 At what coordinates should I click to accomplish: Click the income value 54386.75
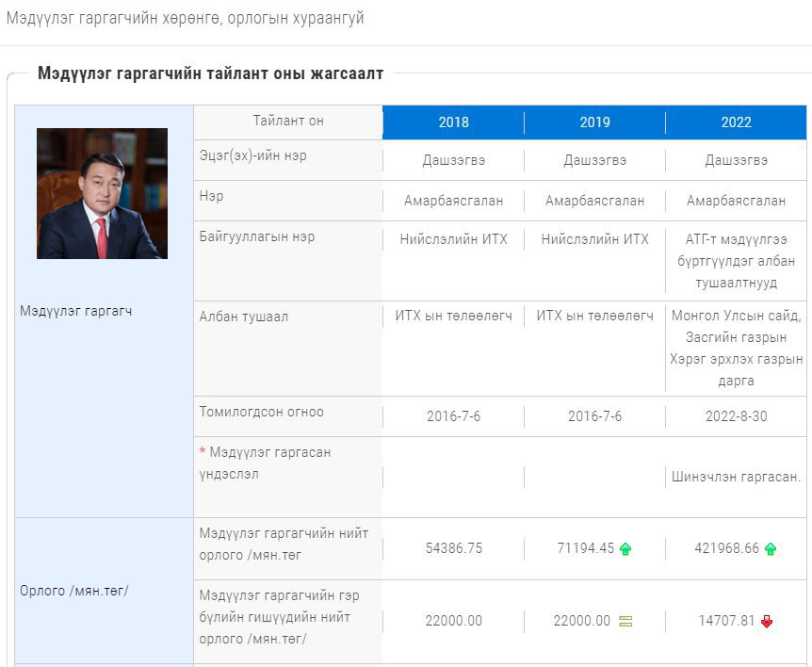[454, 548]
